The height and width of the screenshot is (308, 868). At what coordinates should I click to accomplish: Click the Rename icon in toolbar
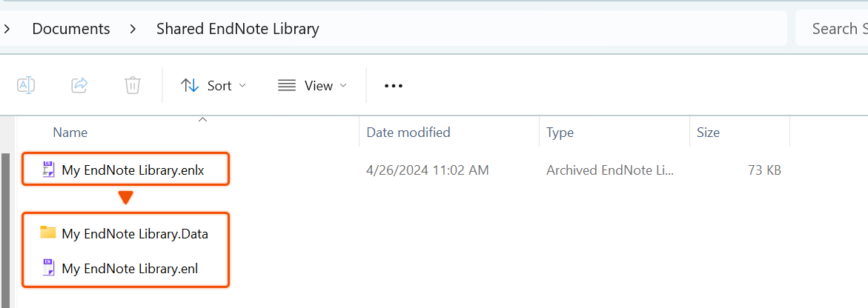(x=26, y=85)
